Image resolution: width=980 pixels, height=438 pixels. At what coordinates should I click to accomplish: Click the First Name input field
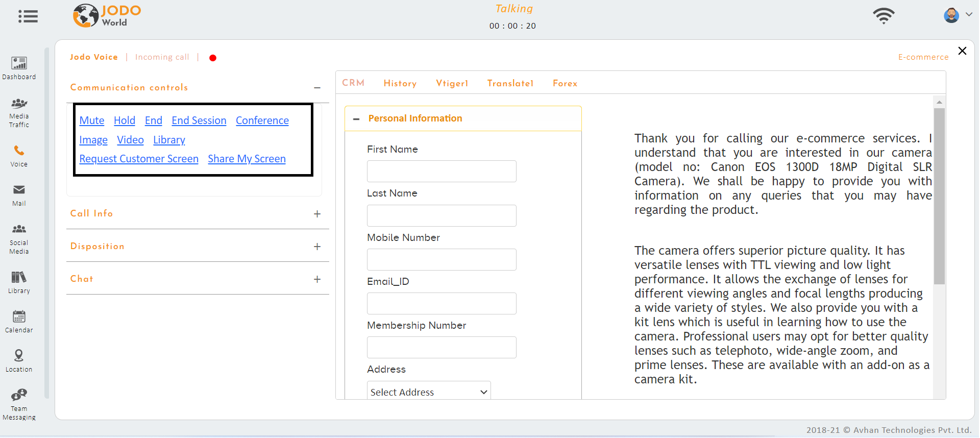point(442,172)
